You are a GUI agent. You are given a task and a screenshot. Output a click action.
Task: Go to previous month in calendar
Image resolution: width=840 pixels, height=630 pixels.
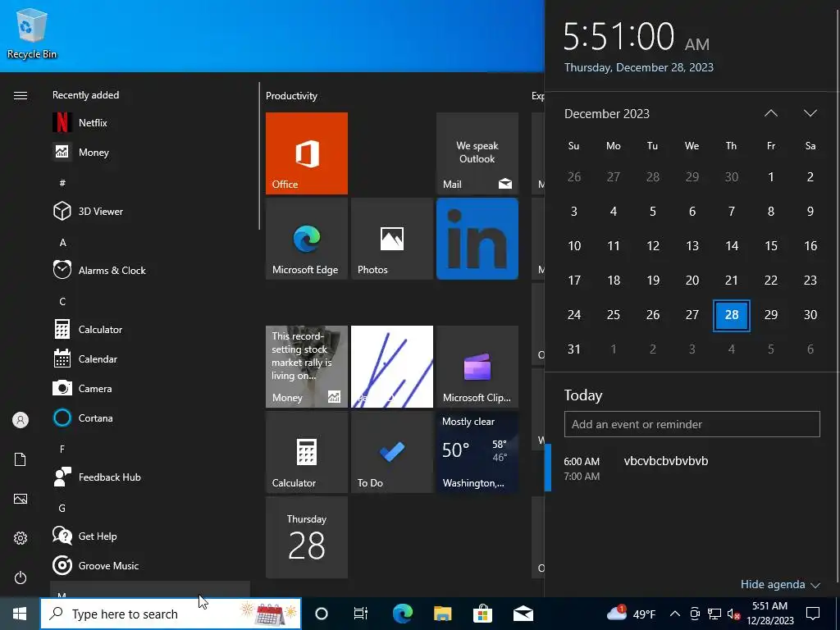pos(771,113)
